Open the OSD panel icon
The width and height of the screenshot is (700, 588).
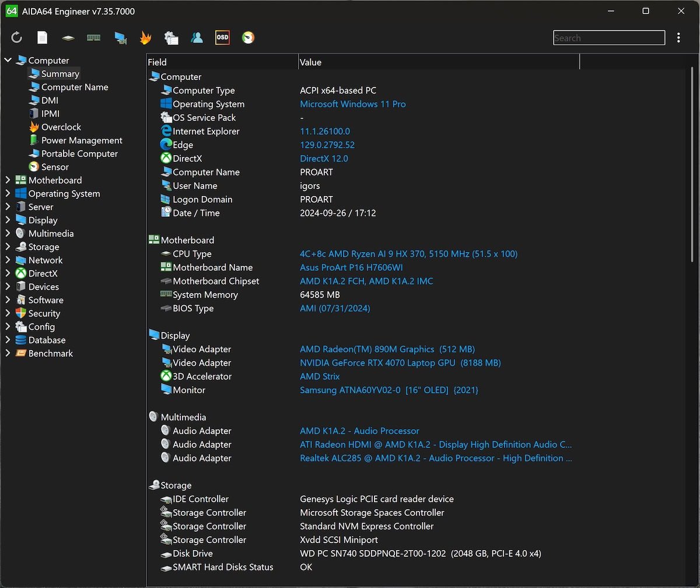[x=222, y=38]
